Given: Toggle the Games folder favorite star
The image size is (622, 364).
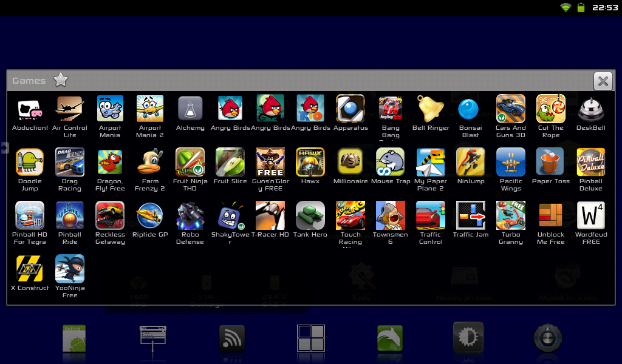Looking at the screenshot, I should 61,80.
